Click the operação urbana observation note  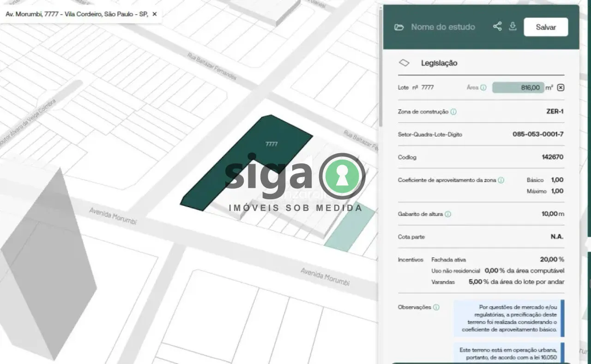pyautogui.click(x=509, y=353)
